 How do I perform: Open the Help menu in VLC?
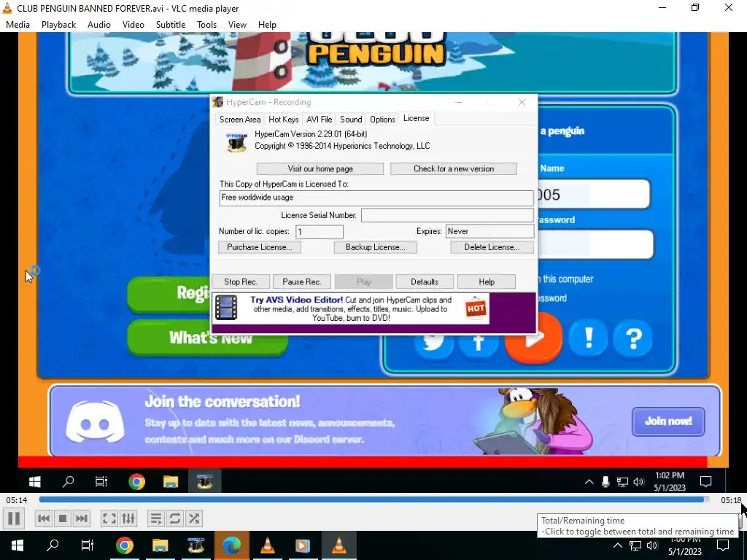coord(267,25)
